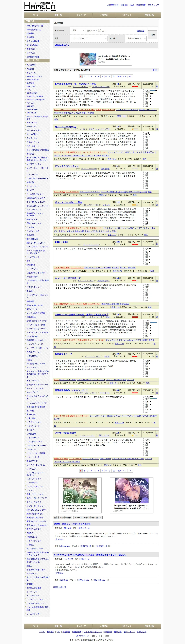
Task: Select 評価未算定作品一覧 in search menu
Action: [35, 26]
